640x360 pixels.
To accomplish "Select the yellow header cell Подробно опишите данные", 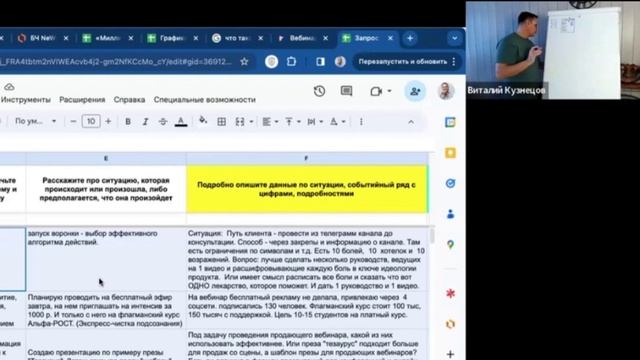I will pyautogui.click(x=307, y=189).
